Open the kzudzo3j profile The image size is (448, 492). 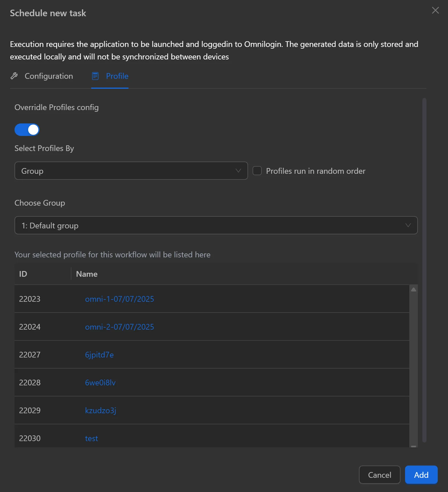click(x=100, y=410)
